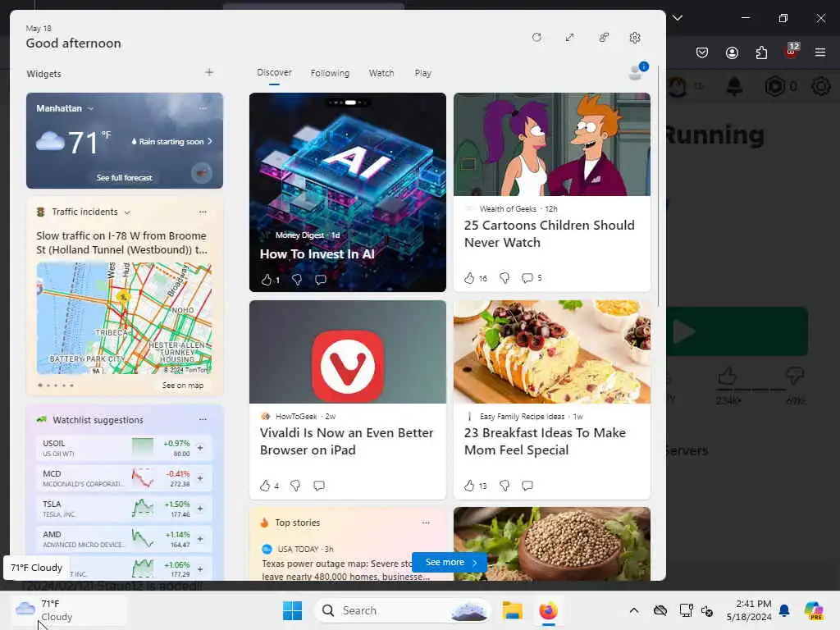Open 25 Cartoons Children Should Never Watch headline

(x=549, y=234)
